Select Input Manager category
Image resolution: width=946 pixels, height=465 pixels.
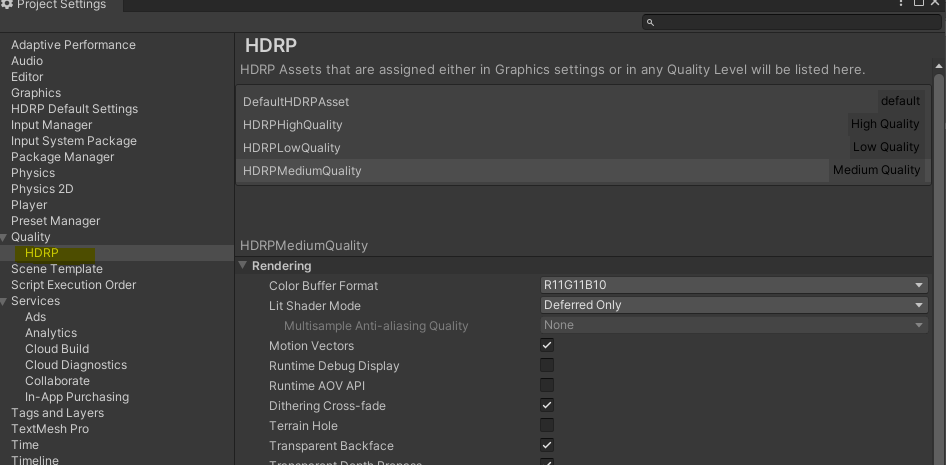click(51, 125)
